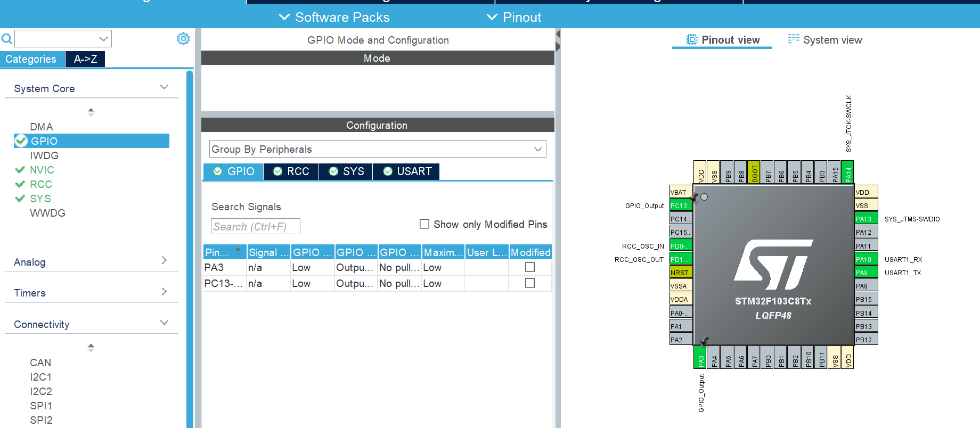Select pin PC14 on the chip
Screen dimensions: 980x428
pyautogui.click(x=681, y=219)
